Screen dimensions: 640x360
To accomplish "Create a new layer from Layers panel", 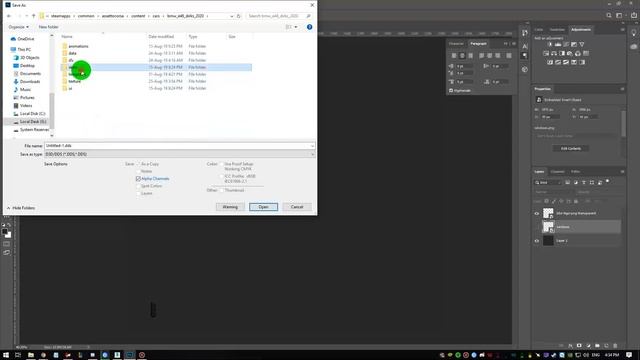I will tap(606, 346).
